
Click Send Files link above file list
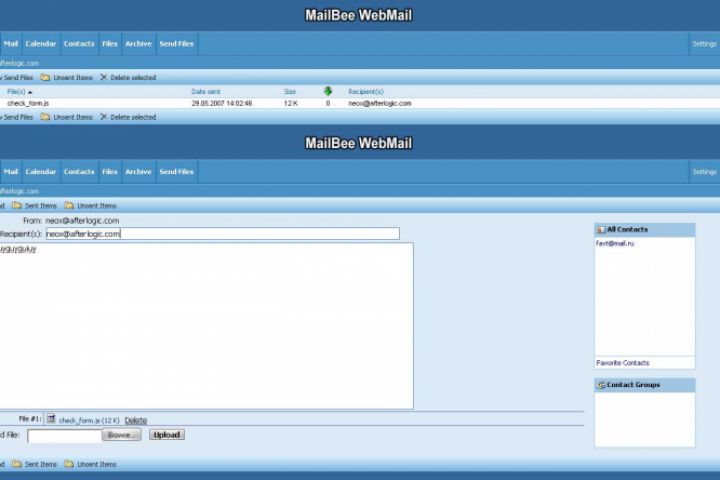pos(18,78)
